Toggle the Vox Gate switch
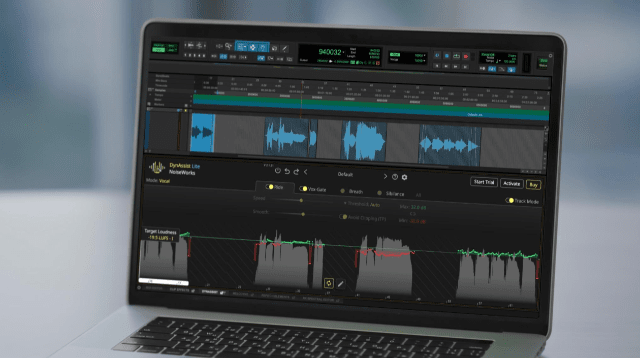Viewport: 640px width, 360px height. [x=303, y=189]
